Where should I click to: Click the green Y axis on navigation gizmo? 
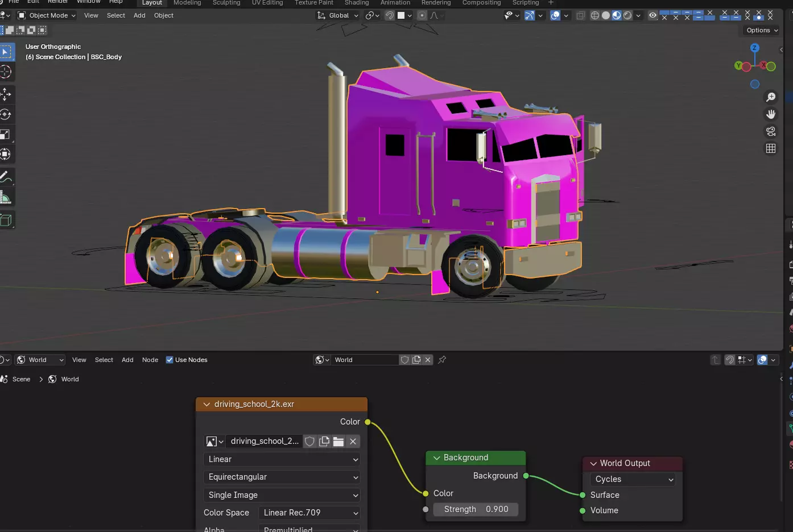738,66
